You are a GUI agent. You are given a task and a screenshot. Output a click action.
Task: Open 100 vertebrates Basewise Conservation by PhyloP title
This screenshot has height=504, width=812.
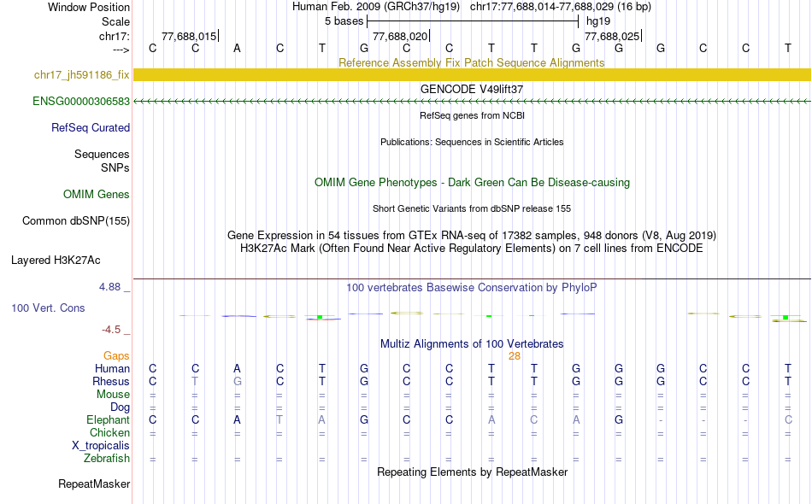pos(472,288)
